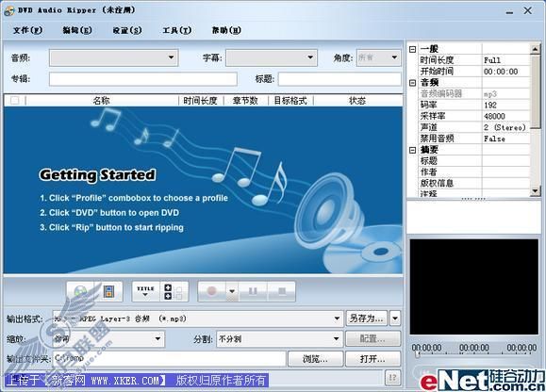
Task: Click the 打开... open folder button
Action: tap(372, 359)
